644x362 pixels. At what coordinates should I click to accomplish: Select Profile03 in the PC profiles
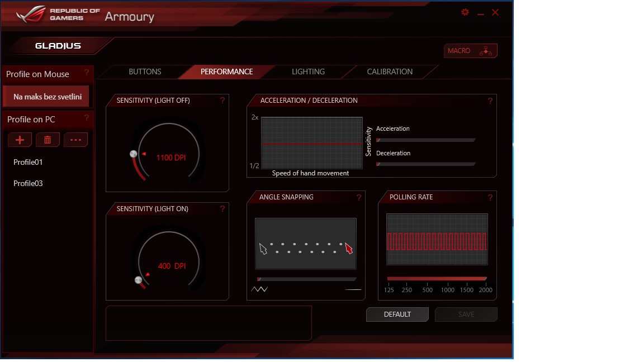(x=28, y=183)
